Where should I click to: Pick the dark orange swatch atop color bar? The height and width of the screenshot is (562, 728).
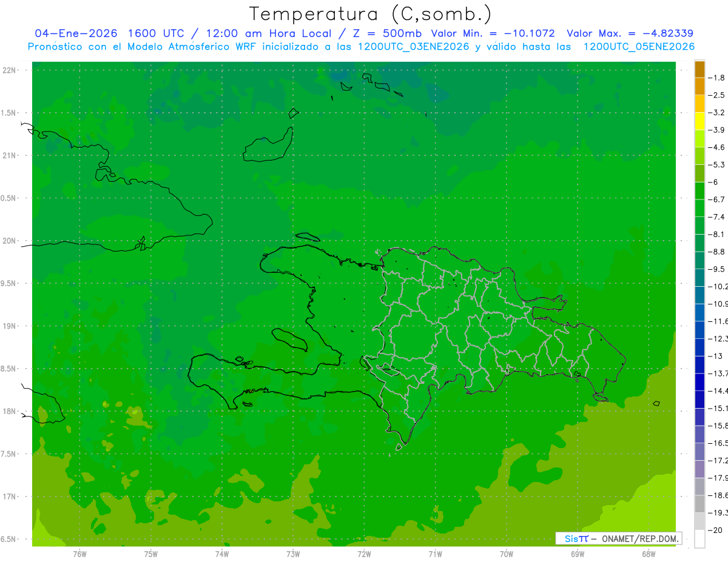coord(699,69)
